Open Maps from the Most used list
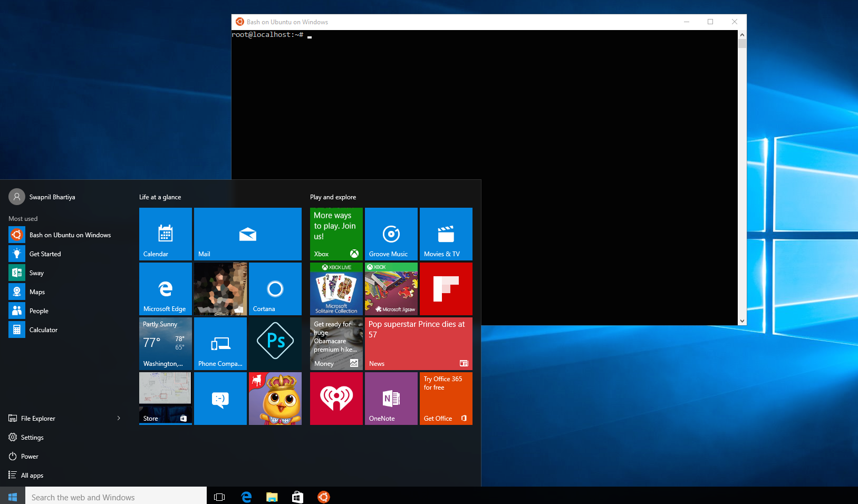 37,292
